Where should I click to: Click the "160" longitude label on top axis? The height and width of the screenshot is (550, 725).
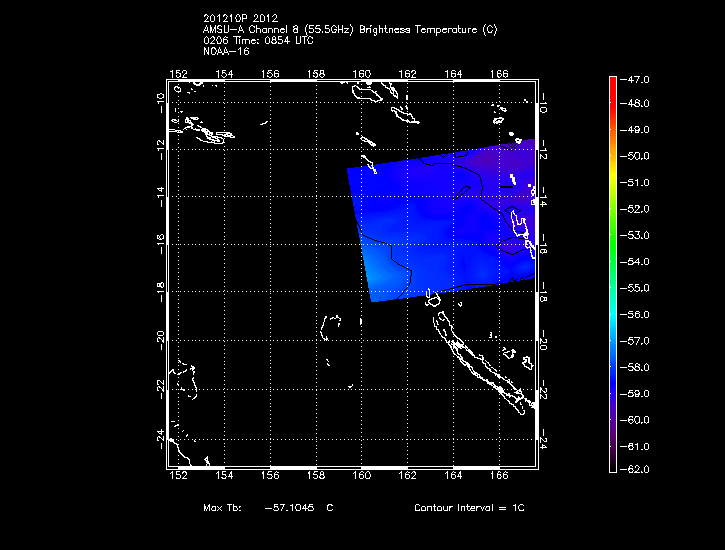362,74
